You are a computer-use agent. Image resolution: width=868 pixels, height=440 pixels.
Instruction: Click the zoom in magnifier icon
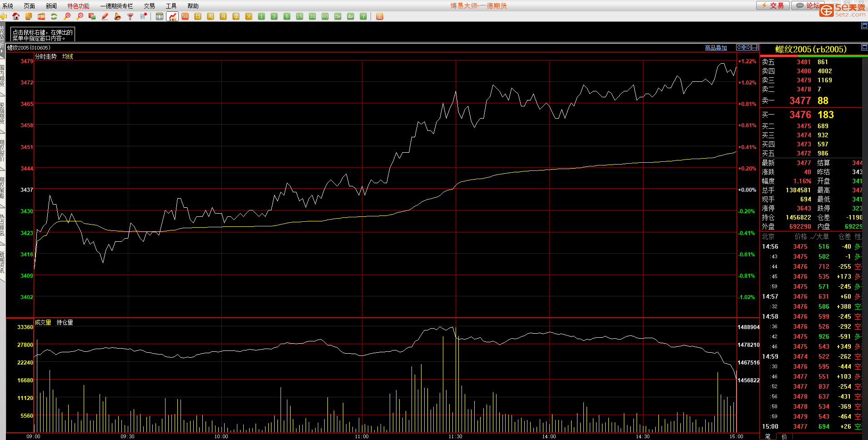coord(67,16)
